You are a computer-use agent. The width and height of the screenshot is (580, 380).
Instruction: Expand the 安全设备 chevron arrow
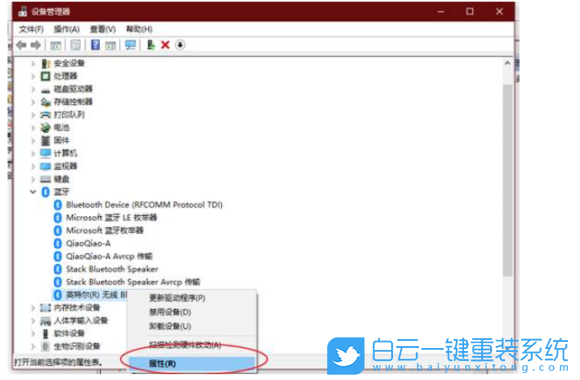33,64
